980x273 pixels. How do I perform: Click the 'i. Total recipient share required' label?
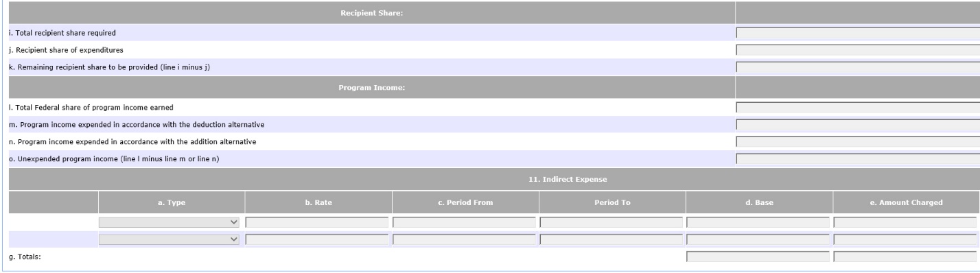pos(62,32)
